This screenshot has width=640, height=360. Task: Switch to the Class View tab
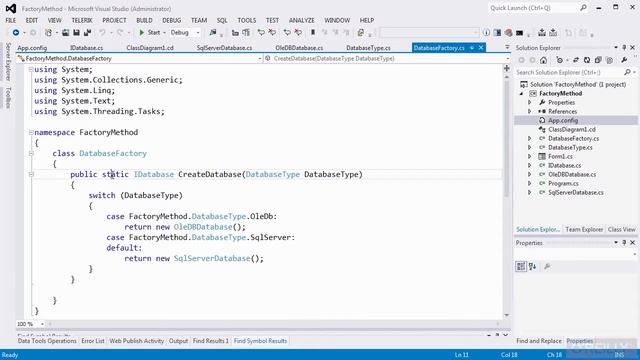621,229
